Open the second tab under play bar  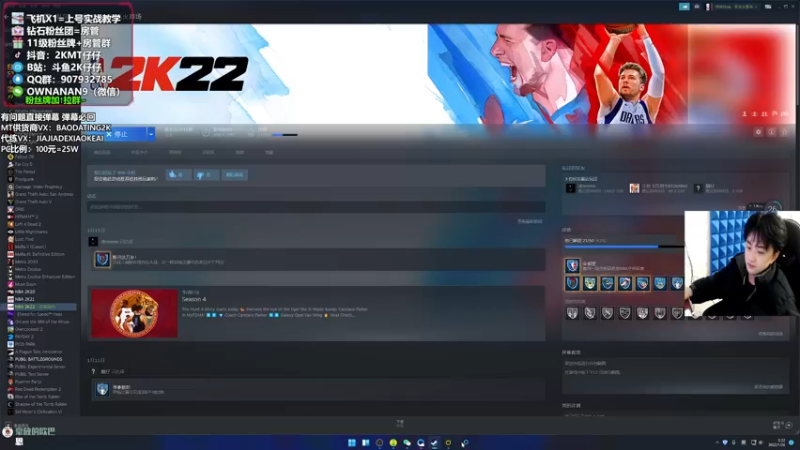point(139,153)
